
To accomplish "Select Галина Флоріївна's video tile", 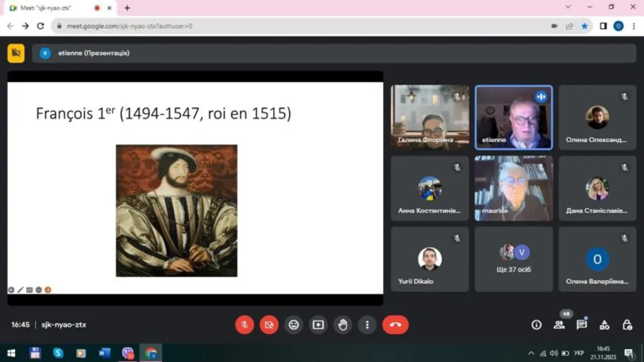I will [x=430, y=118].
